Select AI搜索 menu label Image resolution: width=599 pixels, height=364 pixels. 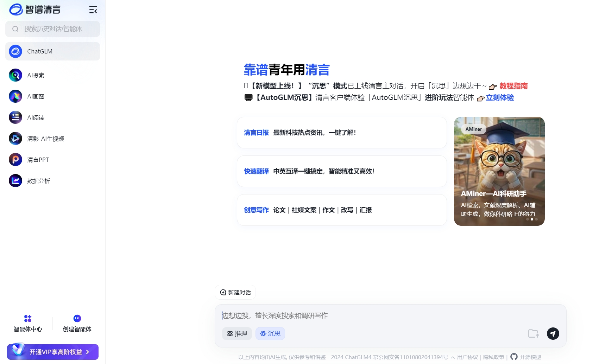(x=36, y=75)
